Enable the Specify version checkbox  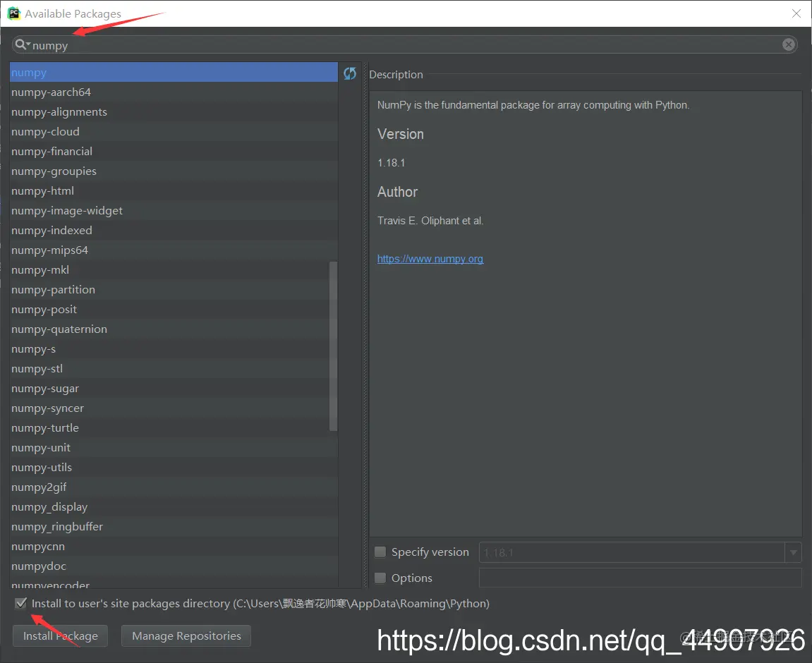point(380,552)
